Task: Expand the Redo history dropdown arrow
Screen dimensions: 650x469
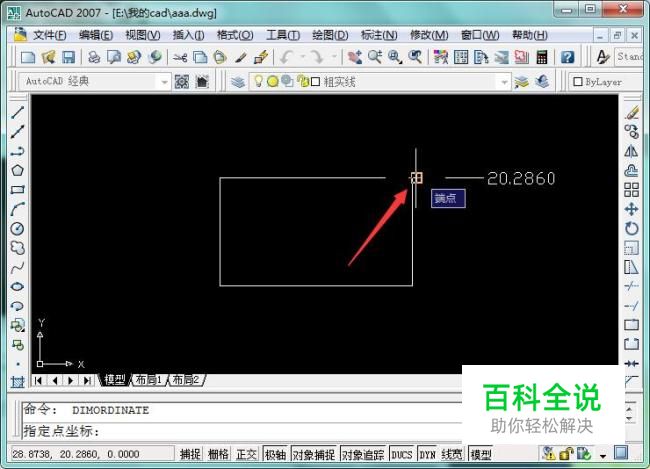Action: coord(334,57)
